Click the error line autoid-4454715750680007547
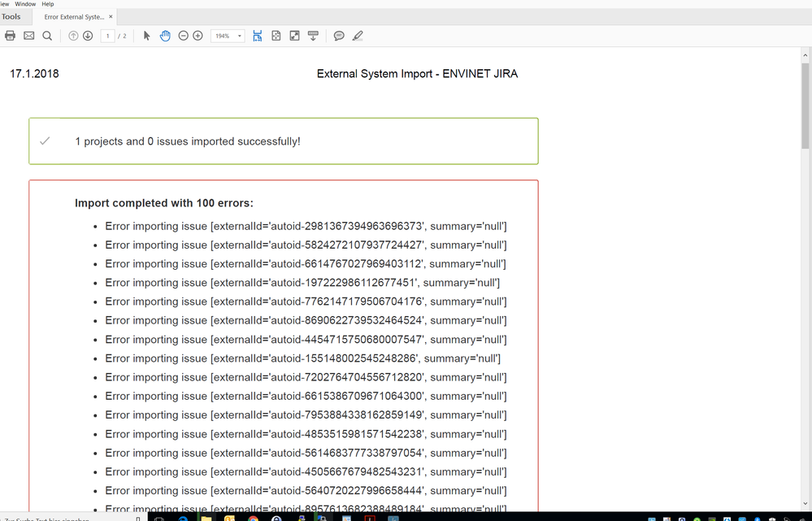This screenshot has height=521, width=812. tap(306, 340)
